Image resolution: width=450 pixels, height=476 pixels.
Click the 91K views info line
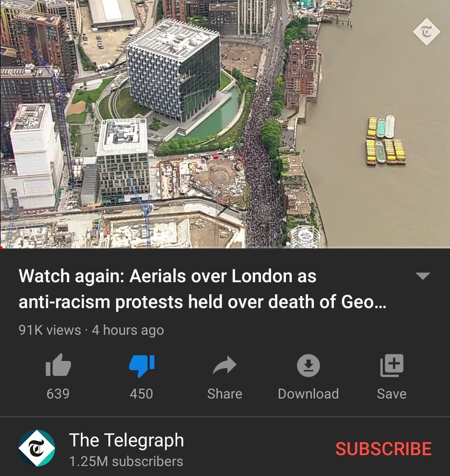pyautogui.click(x=91, y=330)
